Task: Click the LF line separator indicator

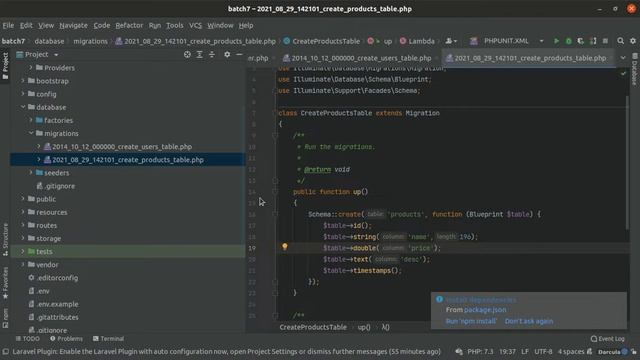Action: click(x=525, y=351)
